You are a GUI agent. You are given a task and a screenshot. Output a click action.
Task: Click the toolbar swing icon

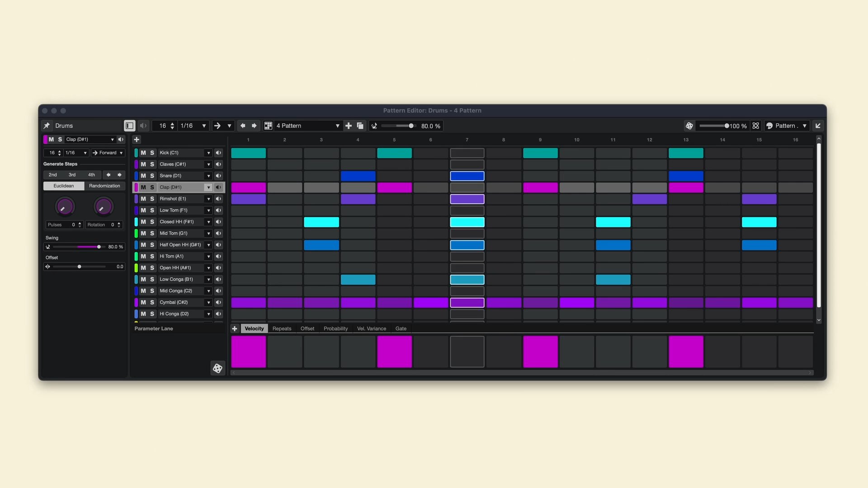pos(374,126)
